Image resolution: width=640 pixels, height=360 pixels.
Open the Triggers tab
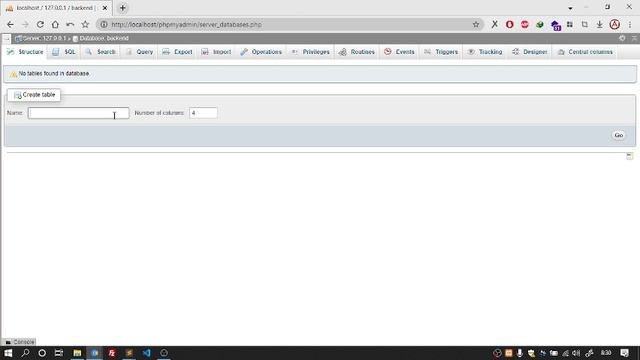pyautogui.click(x=441, y=52)
